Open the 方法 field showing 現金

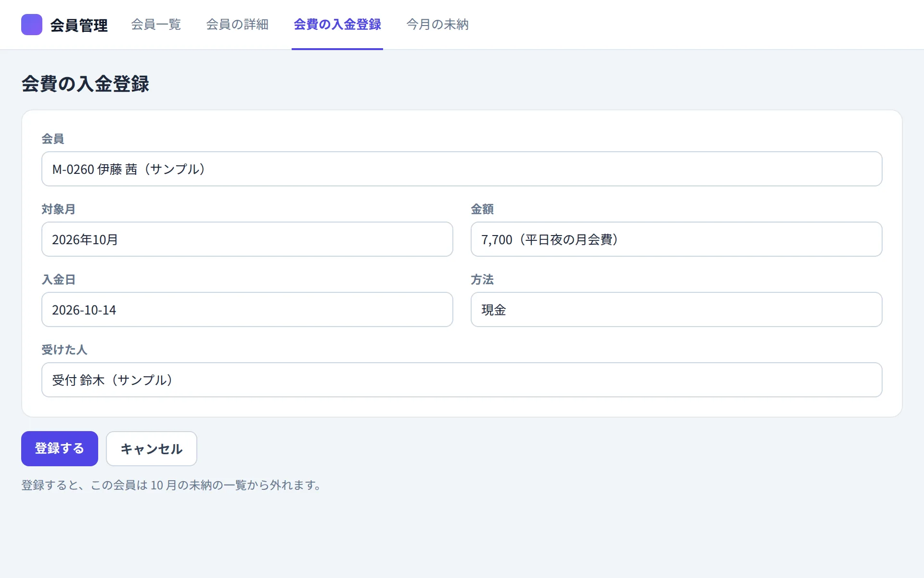[677, 310]
